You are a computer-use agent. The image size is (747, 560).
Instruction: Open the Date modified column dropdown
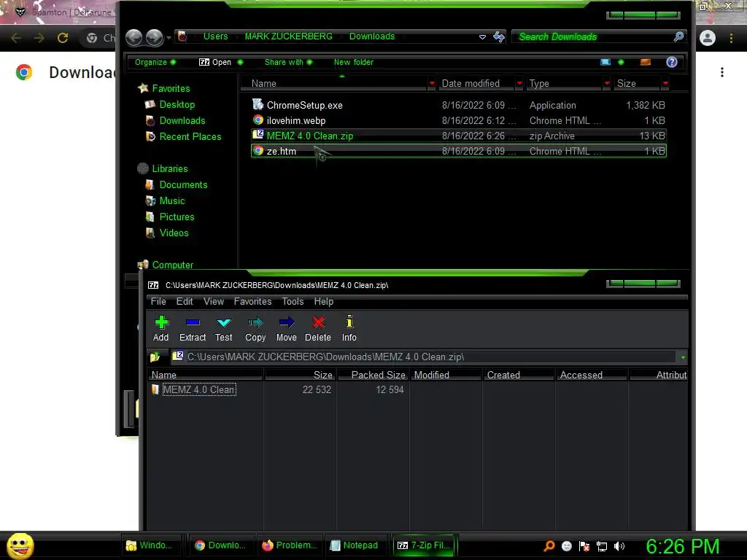pyautogui.click(x=519, y=83)
